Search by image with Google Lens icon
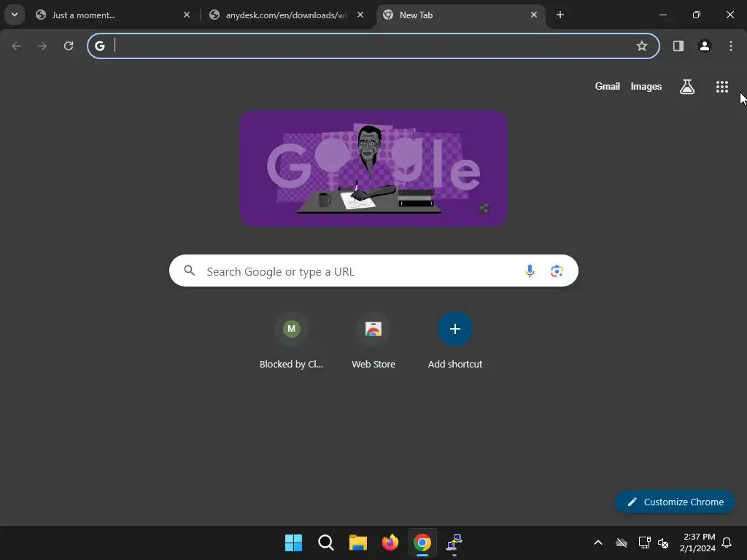 pyautogui.click(x=557, y=271)
